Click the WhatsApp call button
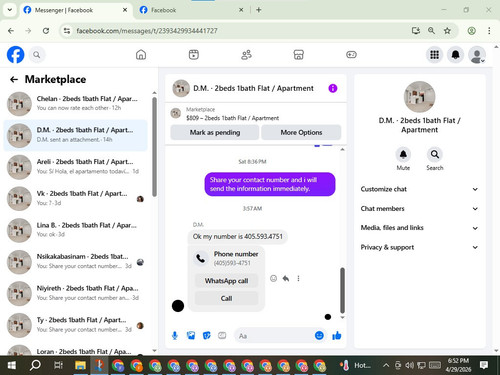The width and height of the screenshot is (500, 375). pyautogui.click(x=226, y=281)
